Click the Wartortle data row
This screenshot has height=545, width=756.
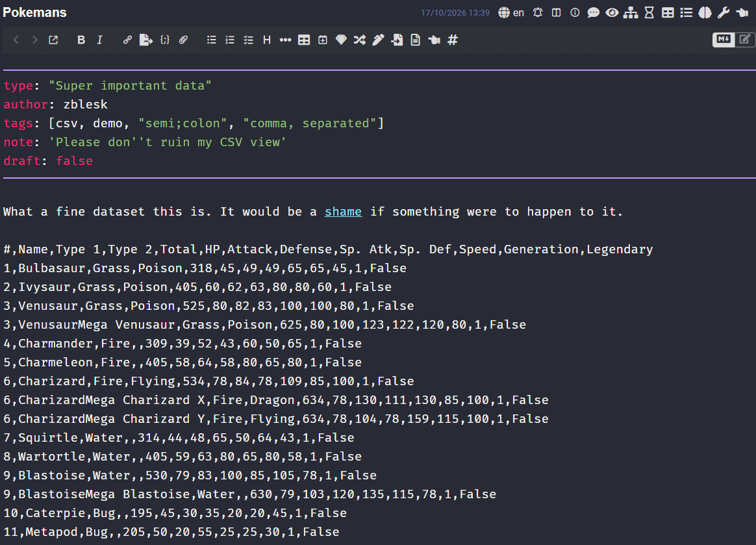point(183,456)
